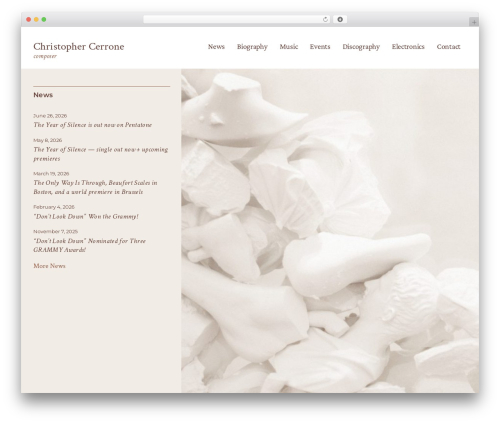The height and width of the screenshot is (423, 500).
Task: Click the More News link
Action: [49, 266]
